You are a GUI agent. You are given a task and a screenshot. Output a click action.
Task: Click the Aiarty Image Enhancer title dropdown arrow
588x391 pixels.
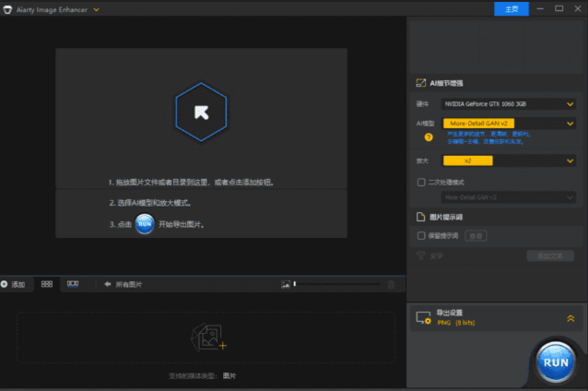(97, 10)
